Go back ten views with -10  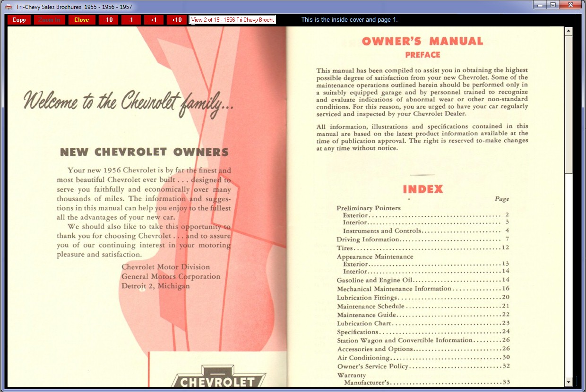coord(108,20)
